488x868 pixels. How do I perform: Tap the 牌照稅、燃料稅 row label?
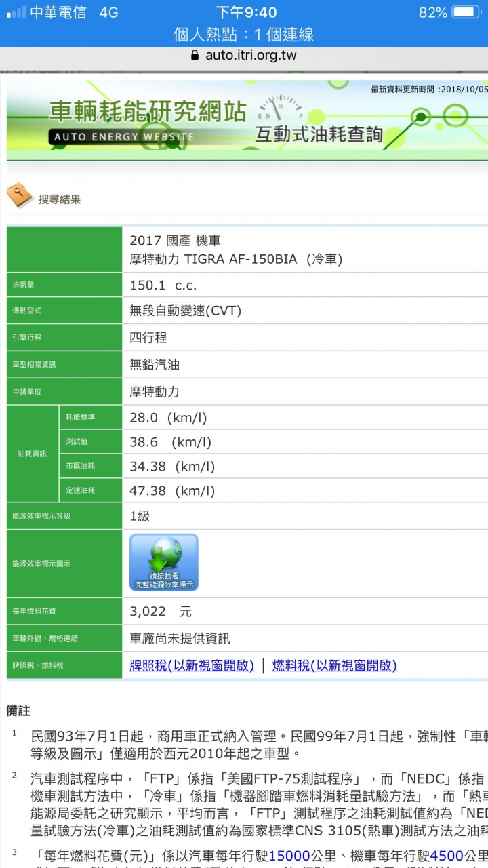pos(38,665)
